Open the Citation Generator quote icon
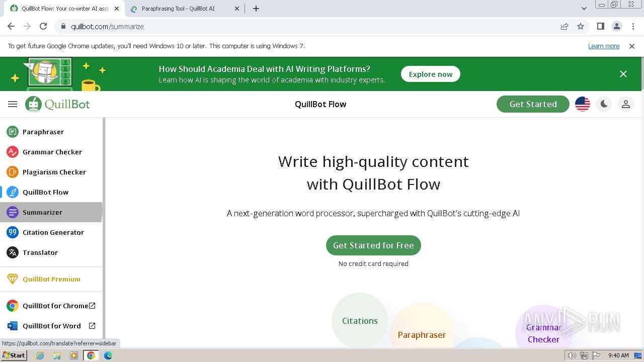The width and height of the screenshot is (644, 362). pos(13,232)
